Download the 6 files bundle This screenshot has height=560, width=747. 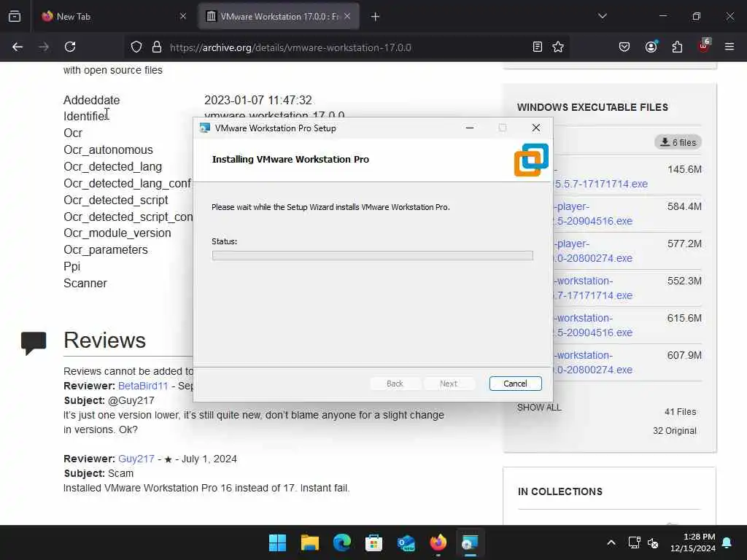tap(678, 142)
